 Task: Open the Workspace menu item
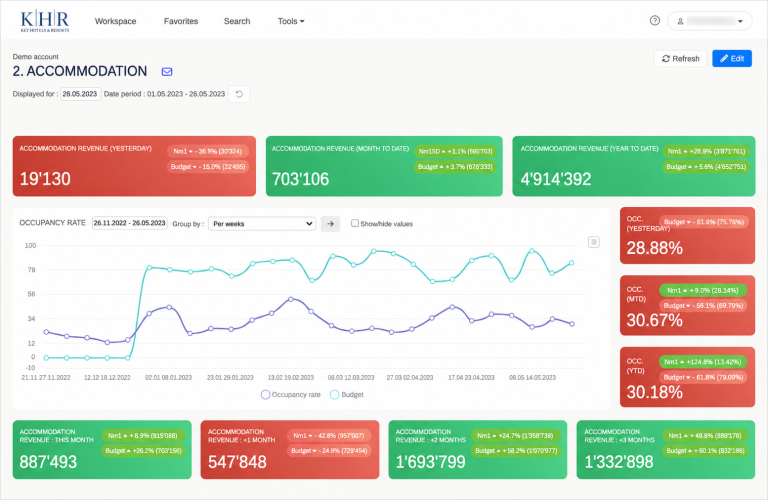116,21
